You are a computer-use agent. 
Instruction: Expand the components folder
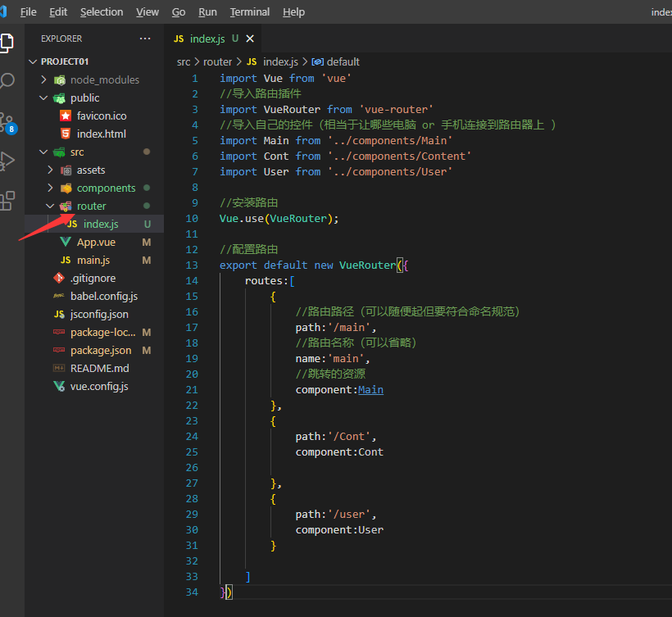tap(106, 188)
